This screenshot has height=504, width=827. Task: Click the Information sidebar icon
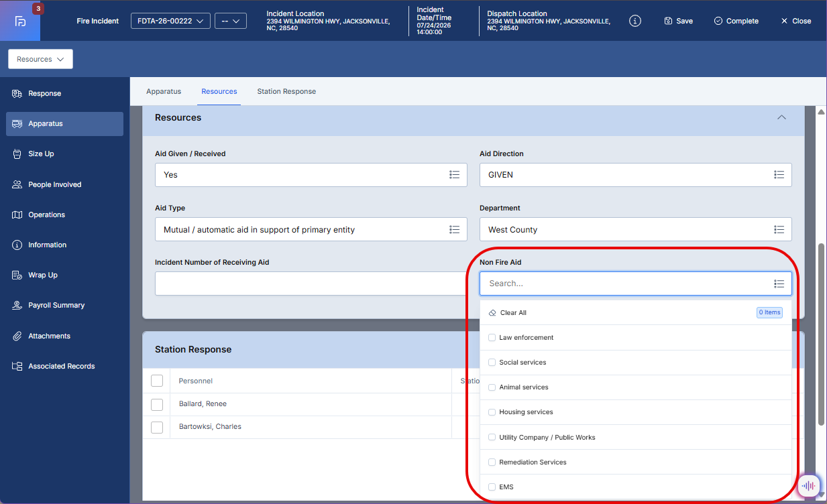pyautogui.click(x=17, y=245)
